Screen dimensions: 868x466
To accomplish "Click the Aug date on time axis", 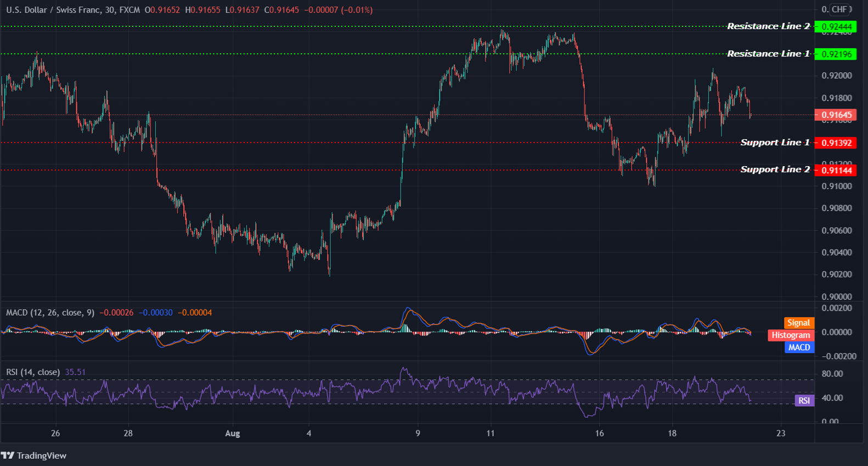I will [233, 433].
